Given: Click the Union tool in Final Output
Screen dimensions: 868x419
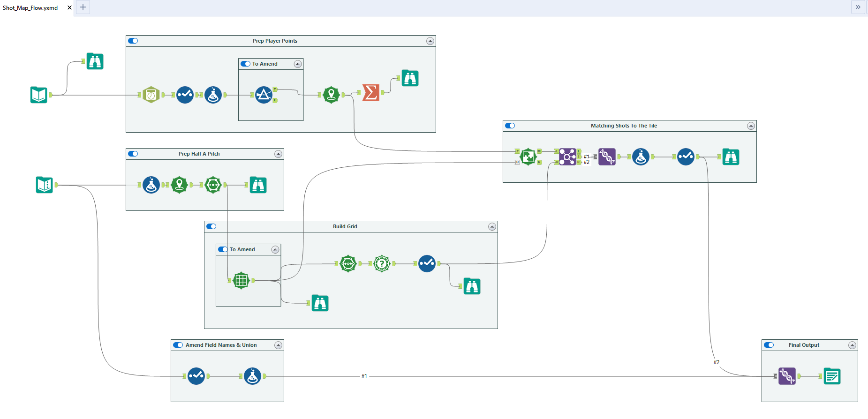Looking at the screenshot, I should (x=787, y=376).
